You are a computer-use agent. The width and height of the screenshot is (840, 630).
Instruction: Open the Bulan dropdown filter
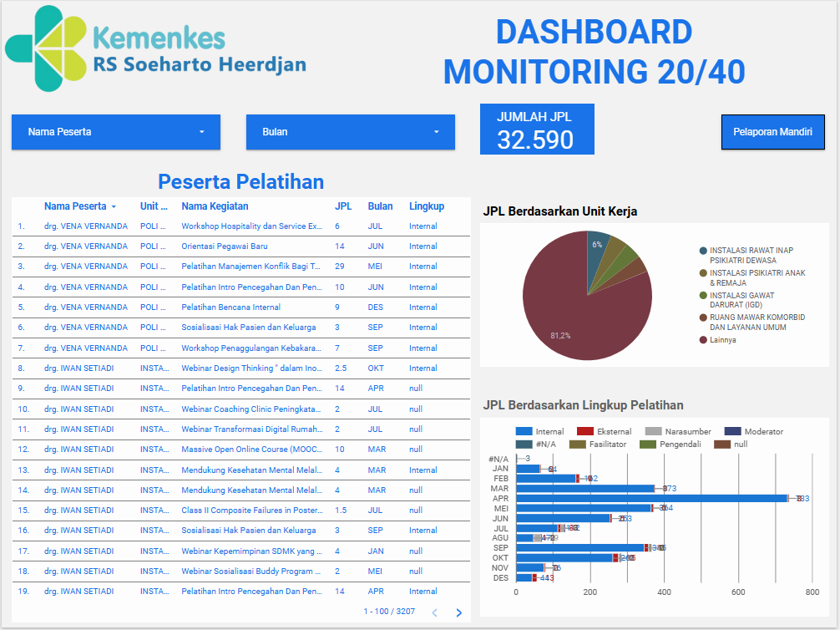pos(351,132)
